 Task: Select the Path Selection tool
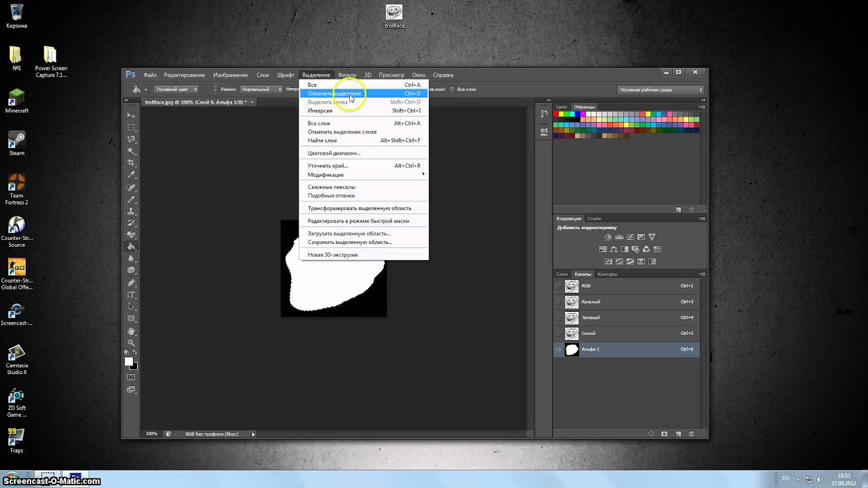(131, 306)
